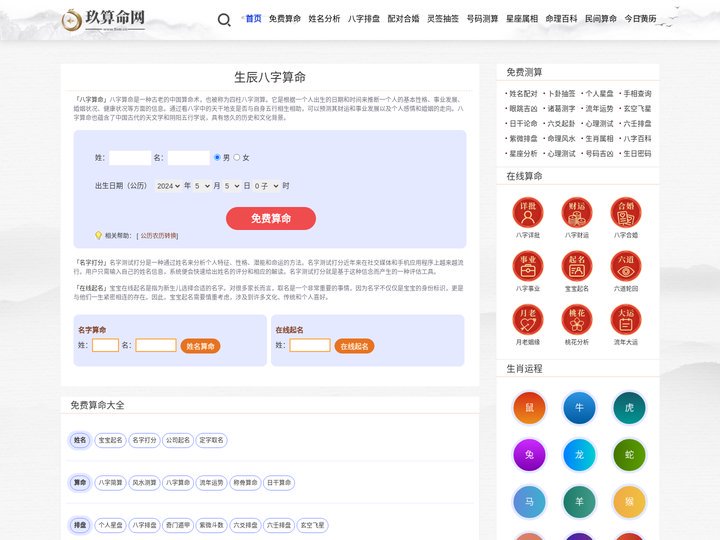The height and width of the screenshot is (540, 720).
Task: Select the 牛 zodiac circle
Action: pyautogui.click(x=579, y=408)
